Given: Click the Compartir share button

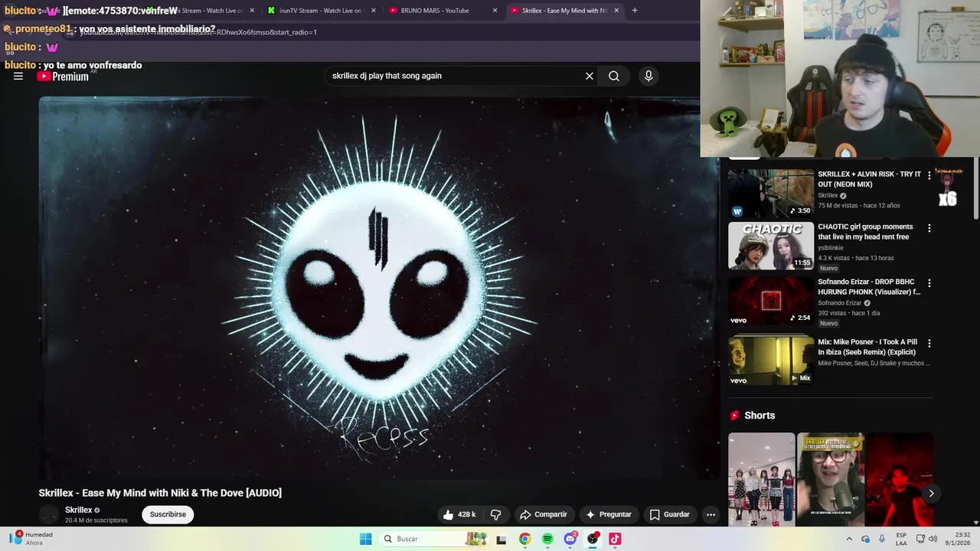Looking at the screenshot, I should coord(543,514).
